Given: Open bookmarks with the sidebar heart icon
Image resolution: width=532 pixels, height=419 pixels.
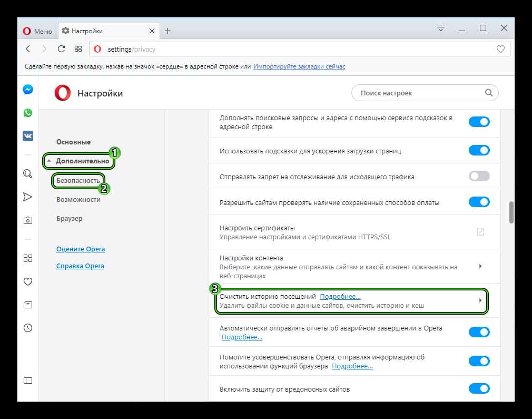Looking at the screenshot, I should (28, 281).
